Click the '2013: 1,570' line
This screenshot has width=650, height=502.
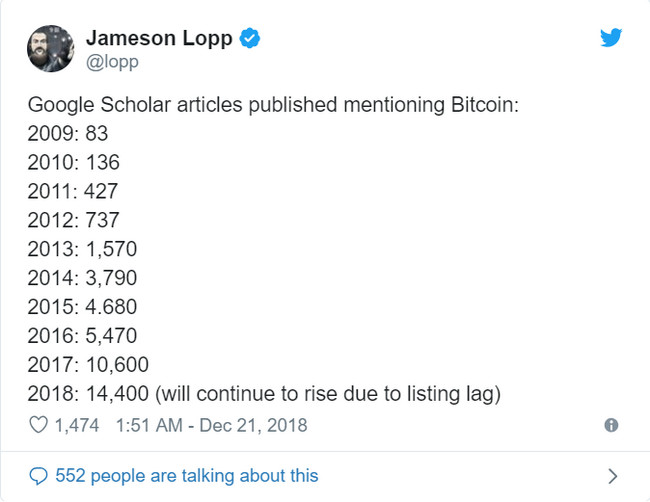[82, 249]
